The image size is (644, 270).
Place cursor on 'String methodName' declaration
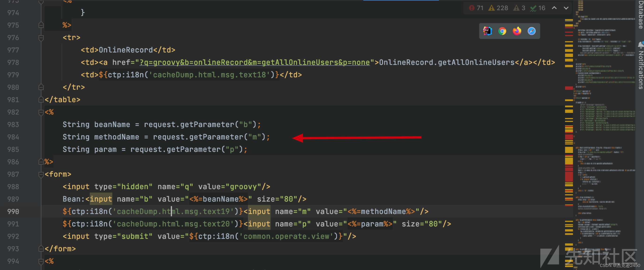(x=101, y=137)
